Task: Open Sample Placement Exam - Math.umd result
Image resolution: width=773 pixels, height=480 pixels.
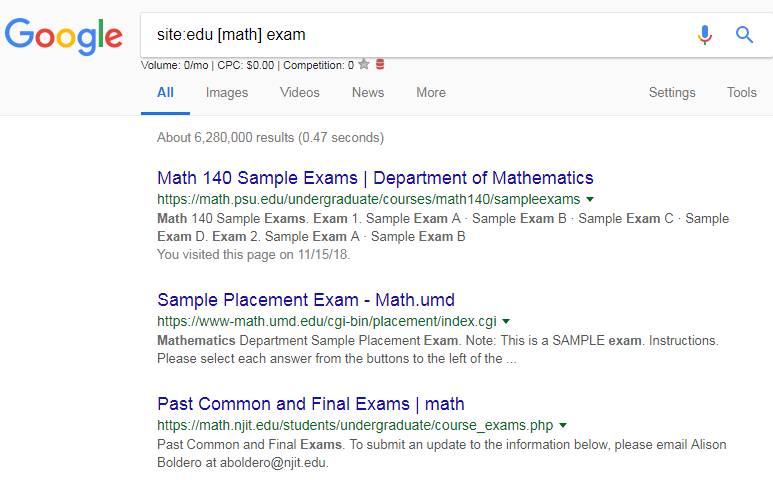Action: click(x=306, y=300)
